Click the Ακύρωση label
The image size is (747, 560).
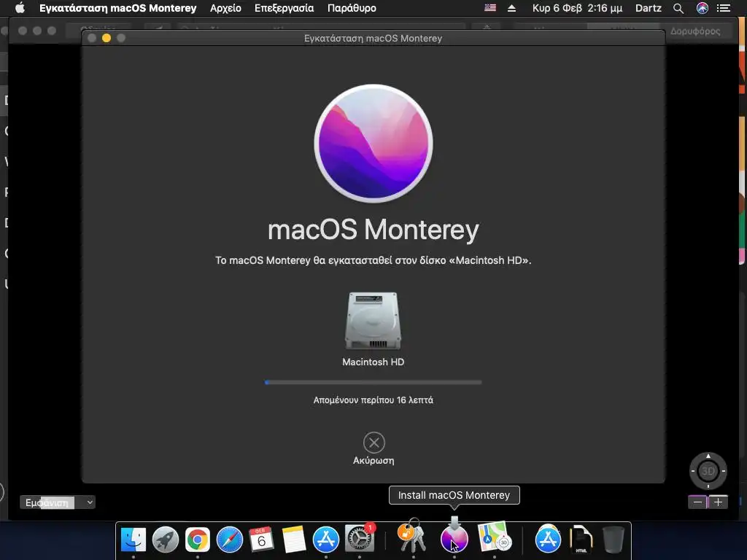pos(373,461)
